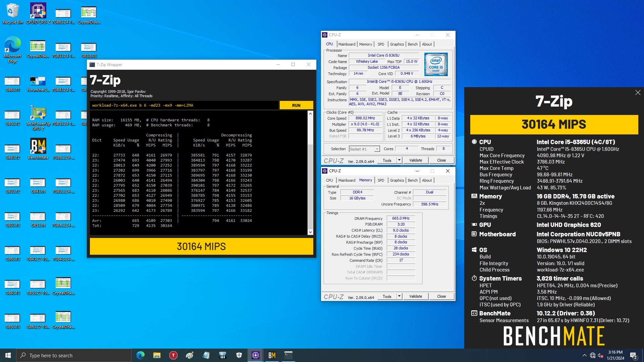The image size is (644, 362).
Task: Click Validate in the lower CPU-Z window
Action: click(416, 296)
